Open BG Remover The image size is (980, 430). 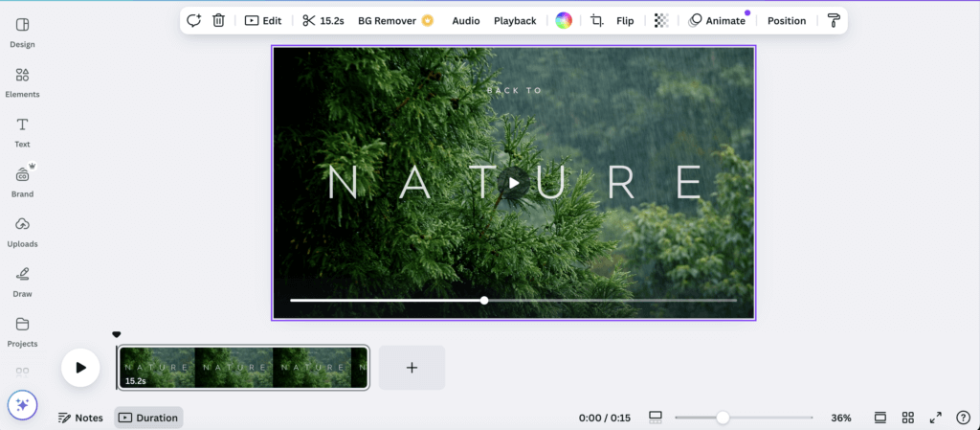point(395,21)
